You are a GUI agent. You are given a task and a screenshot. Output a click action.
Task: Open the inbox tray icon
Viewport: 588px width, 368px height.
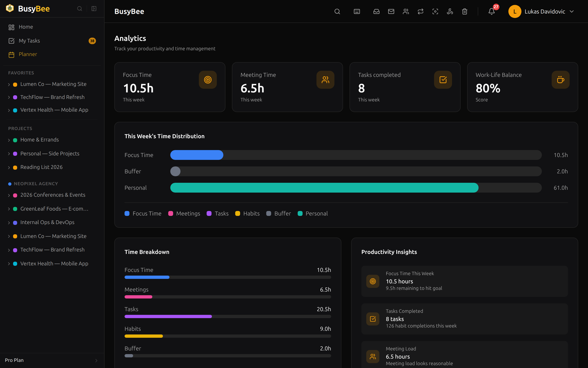[x=376, y=11]
